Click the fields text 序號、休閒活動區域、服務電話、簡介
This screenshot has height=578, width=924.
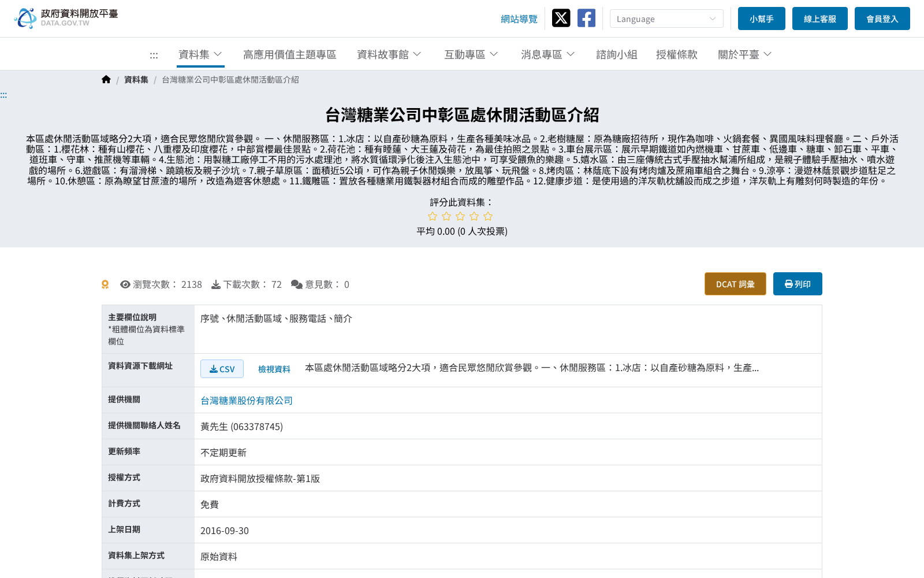tap(276, 318)
